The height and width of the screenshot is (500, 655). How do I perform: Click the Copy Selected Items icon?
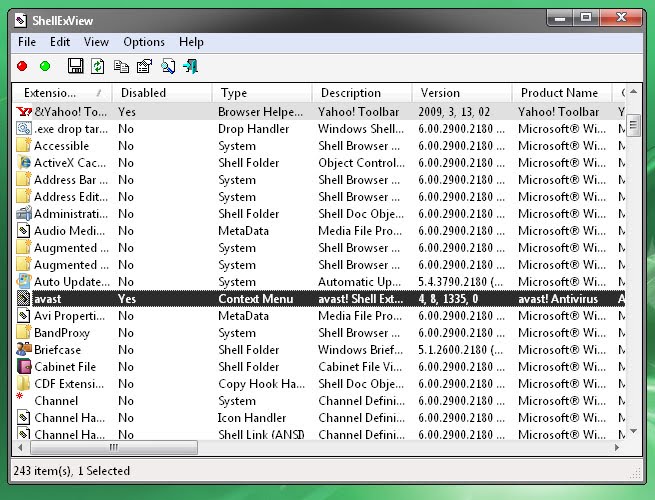click(x=121, y=66)
